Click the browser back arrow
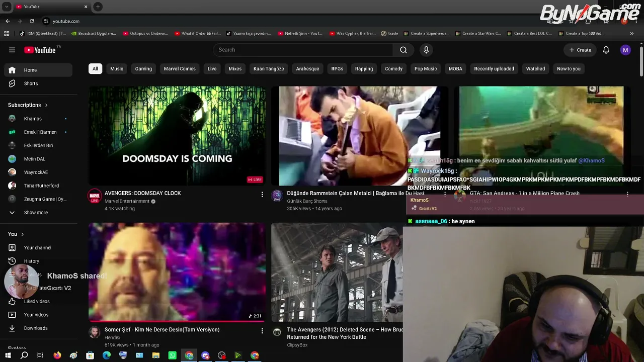The height and width of the screenshot is (362, 644). tap(8, 21)
